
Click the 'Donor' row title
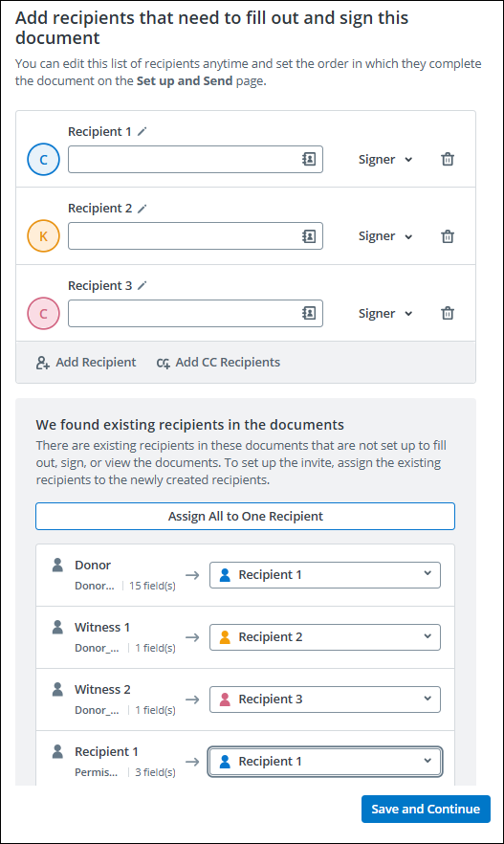pos(93,565)
